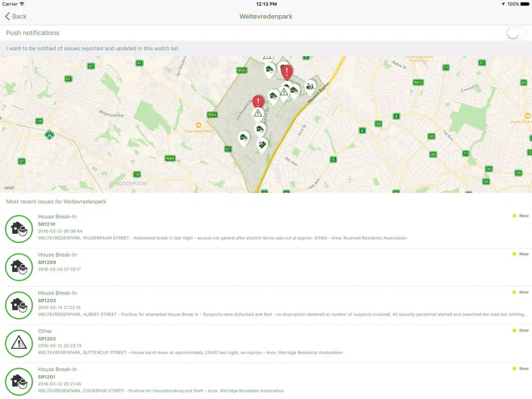Image resolution: width=532 pixels, height=399 pixels.
Task: Open the vehicle theft pin near Western Bypass
Action: (310, 88)
